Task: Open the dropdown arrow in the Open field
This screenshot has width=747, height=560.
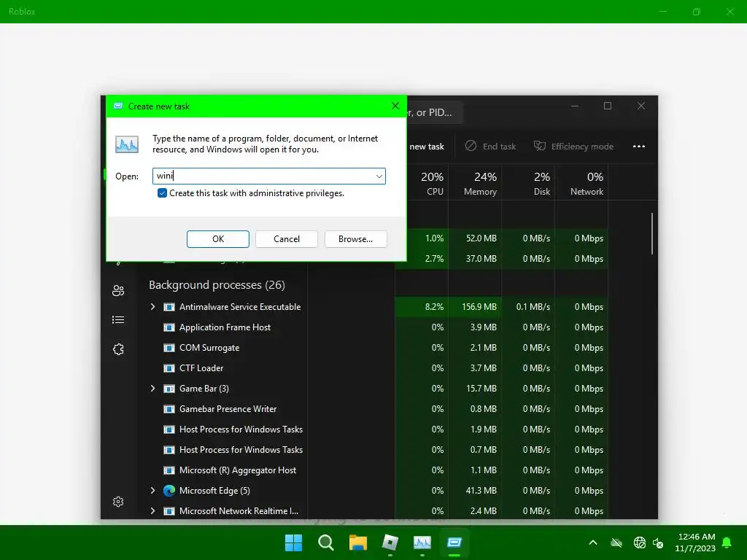Action: 379,176
